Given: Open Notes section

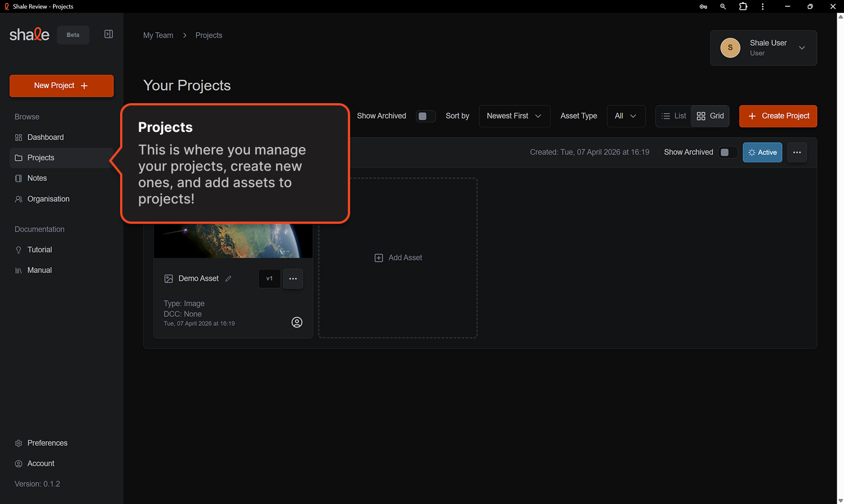Looking at the screenshot, I should (61, 178).
